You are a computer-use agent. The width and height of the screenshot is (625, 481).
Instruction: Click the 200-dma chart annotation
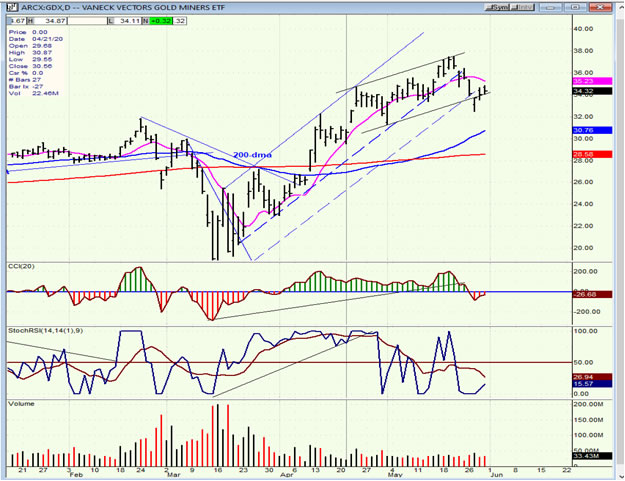coord(252,155)
